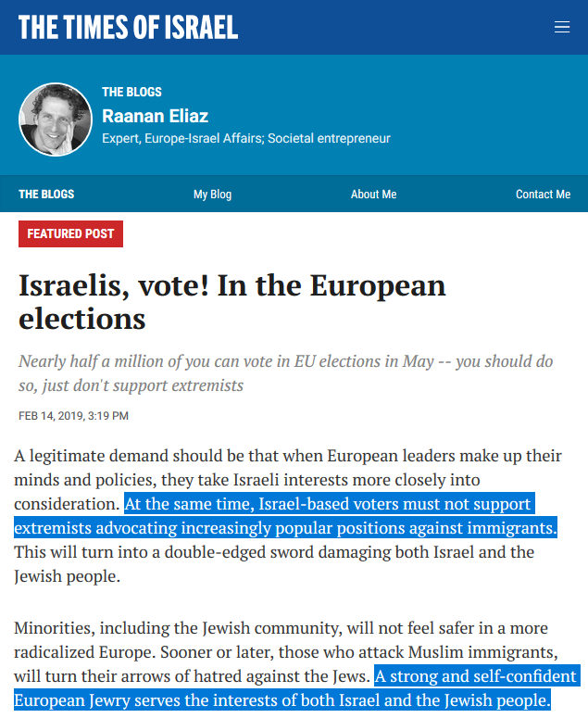Viewport: 588px width, 718px height.
Task: Click the red Featured Post badge
Action: (70, 234)
